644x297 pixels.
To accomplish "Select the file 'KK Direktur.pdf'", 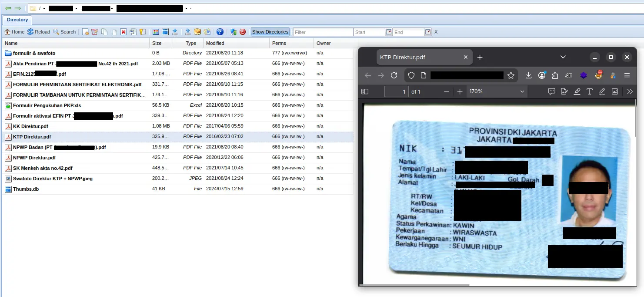I will pyautogui.click(x=30, y=126).
